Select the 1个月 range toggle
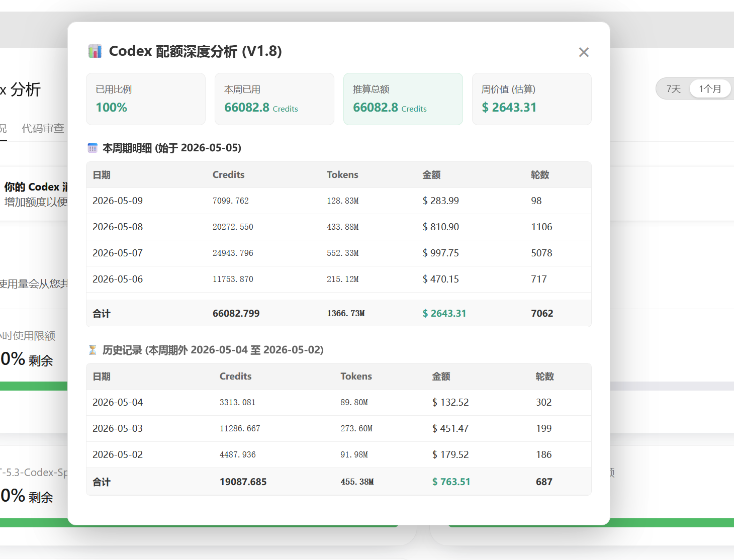Viewport: 734px width, 560px height. tap(710, 89)
